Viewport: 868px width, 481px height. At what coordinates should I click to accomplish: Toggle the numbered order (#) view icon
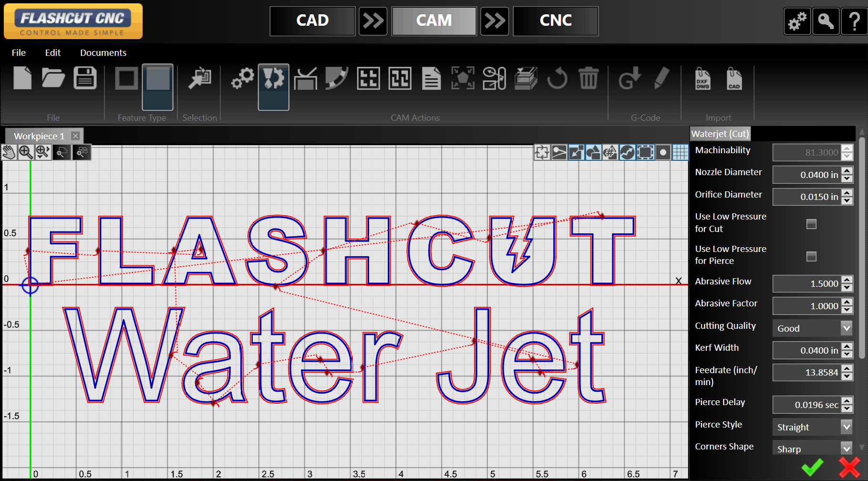click(x=610, y=153)
